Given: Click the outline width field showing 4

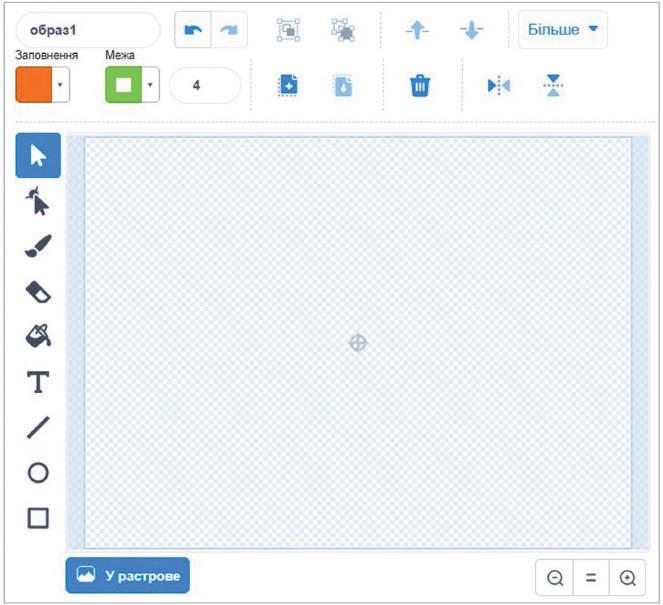Looking at the screenshot, I should [x=205, y=85].
